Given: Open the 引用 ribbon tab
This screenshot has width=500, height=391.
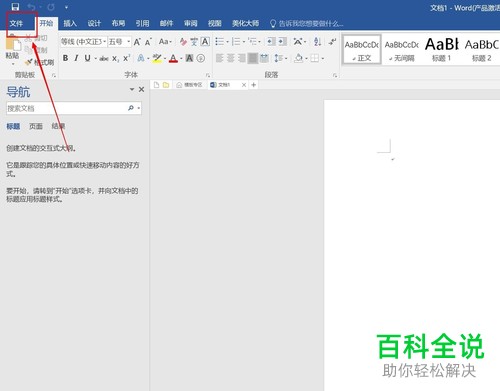Looking at the screenshot, I should [142, 23].
